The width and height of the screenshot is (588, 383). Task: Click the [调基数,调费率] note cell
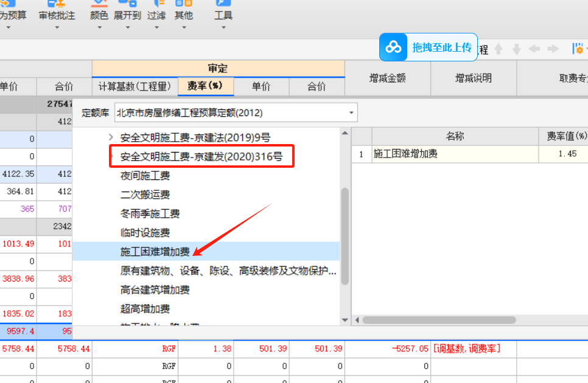474,348
